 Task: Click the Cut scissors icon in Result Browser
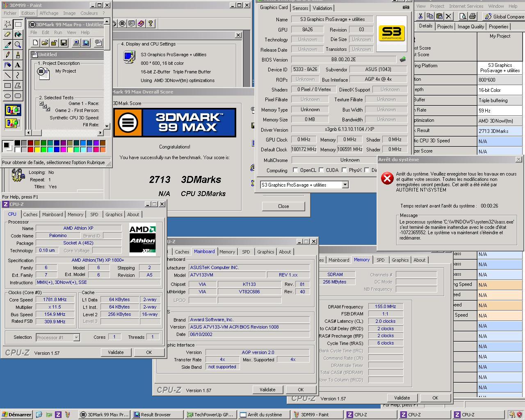click(x=420, y=16)
